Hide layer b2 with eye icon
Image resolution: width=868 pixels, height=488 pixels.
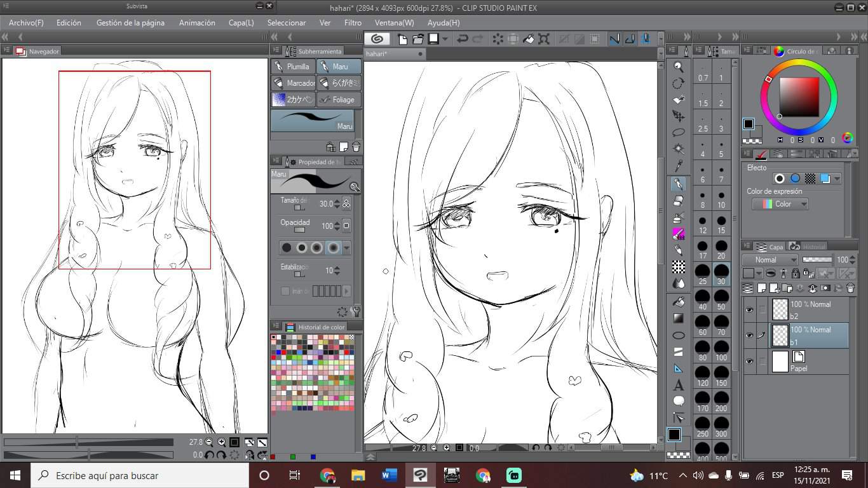point(749,310)
